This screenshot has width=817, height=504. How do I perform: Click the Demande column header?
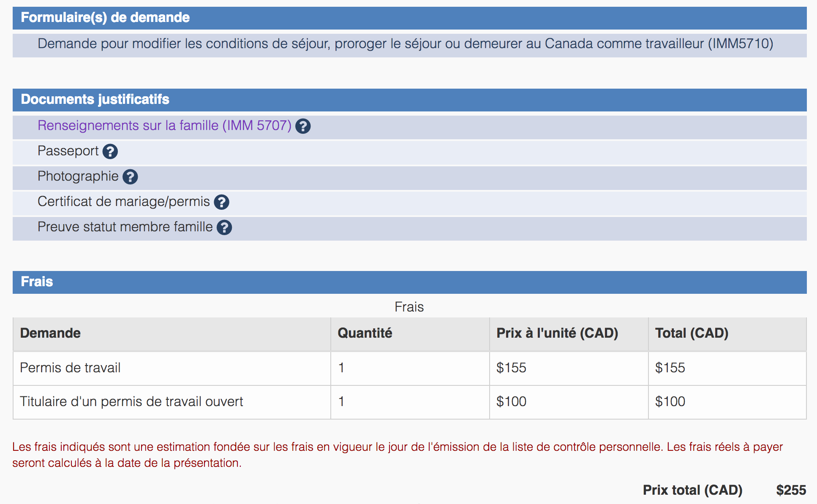point(50,333)
